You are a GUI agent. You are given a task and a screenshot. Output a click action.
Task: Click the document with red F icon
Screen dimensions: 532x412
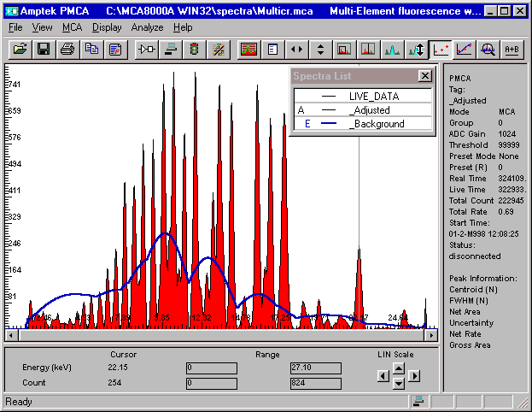click(x=115, y=50)
